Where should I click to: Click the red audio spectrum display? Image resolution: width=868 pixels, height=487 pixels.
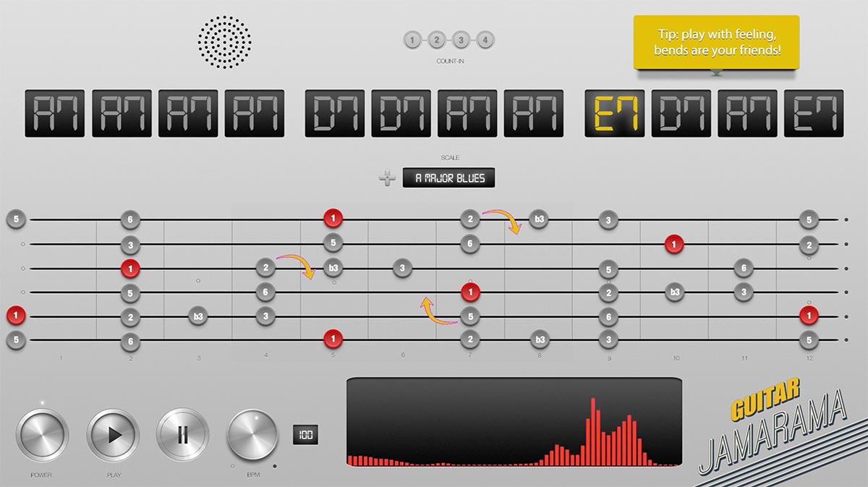[514, 423]
